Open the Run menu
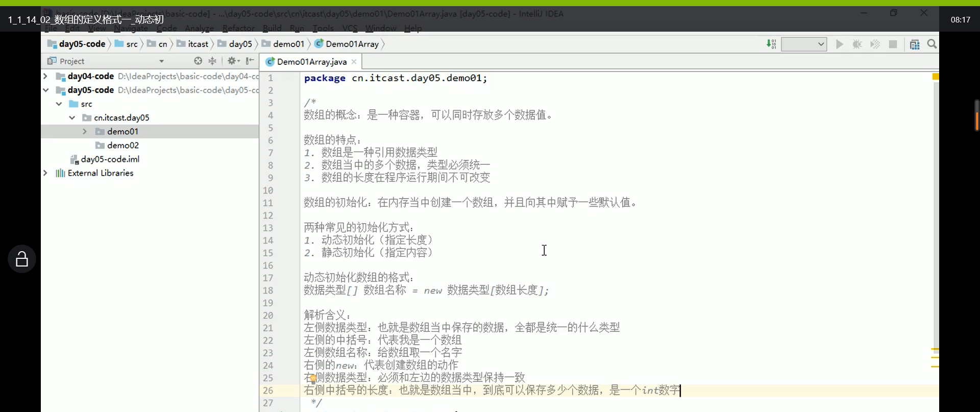Screen dimensions: 980x412 [297, 28]
